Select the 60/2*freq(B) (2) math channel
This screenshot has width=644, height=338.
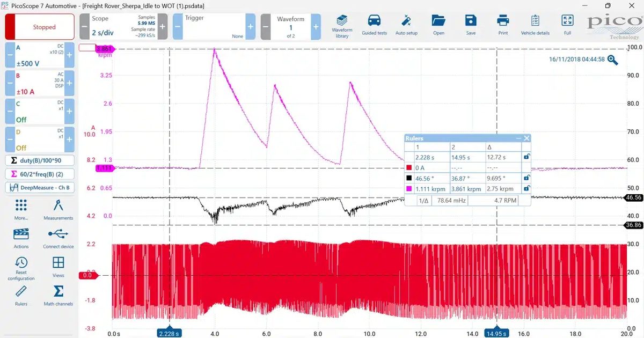pos(40,174)
